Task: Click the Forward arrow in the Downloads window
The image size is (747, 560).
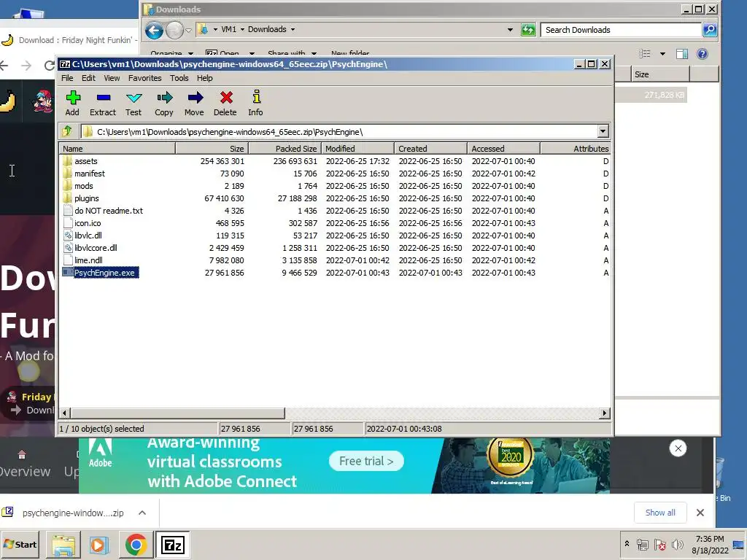Action: click(x=174, y=31)
